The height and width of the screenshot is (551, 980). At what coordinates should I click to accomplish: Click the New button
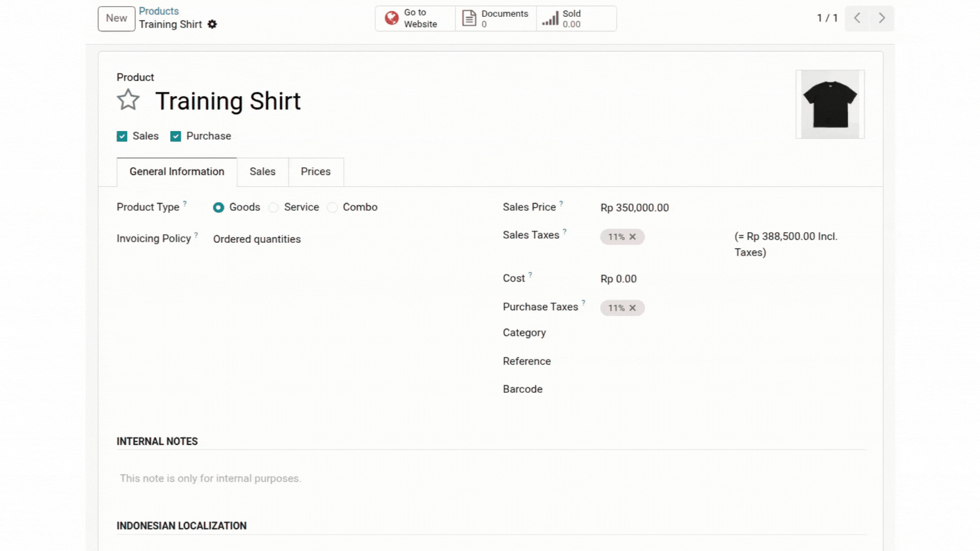(116, 18)
